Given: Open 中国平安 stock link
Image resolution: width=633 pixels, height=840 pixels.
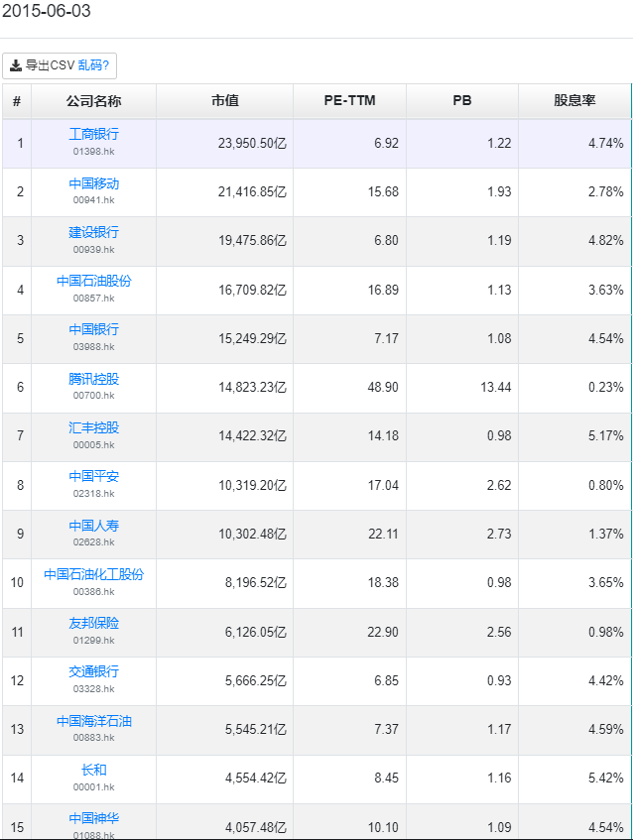Looking at the screenshot, I should click(x=93, y=476).
